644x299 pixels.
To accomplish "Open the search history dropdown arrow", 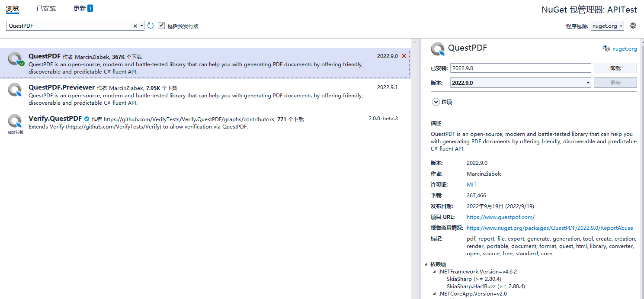I will 142,26.
